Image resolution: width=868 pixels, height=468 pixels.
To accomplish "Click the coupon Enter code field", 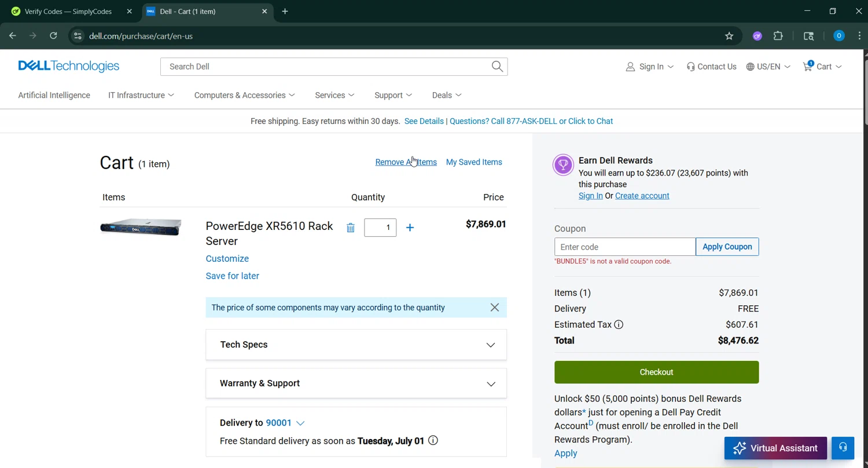I will coord(625,247).
